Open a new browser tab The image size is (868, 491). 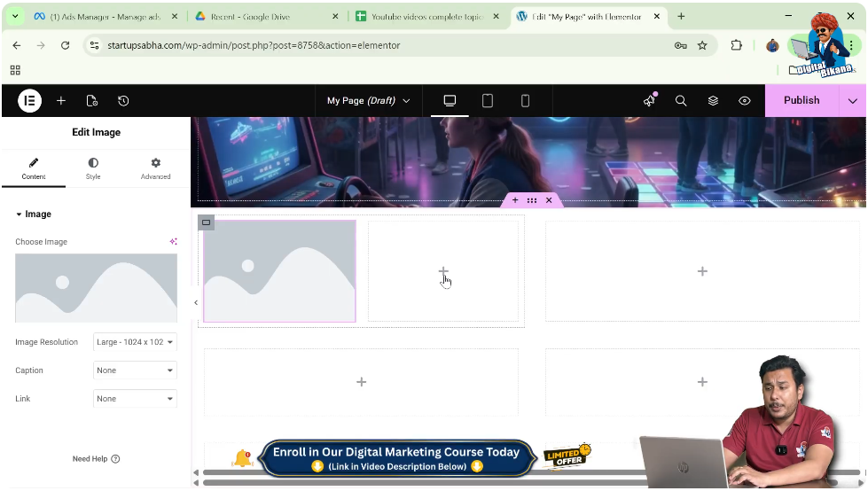681,17
